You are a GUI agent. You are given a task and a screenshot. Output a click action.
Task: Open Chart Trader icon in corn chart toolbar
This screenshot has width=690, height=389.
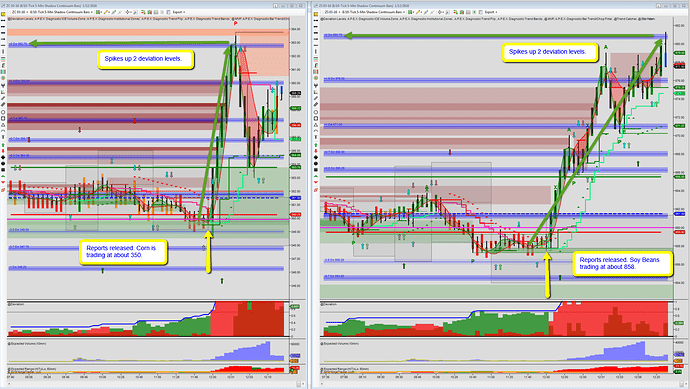click(x=143, y=12)
